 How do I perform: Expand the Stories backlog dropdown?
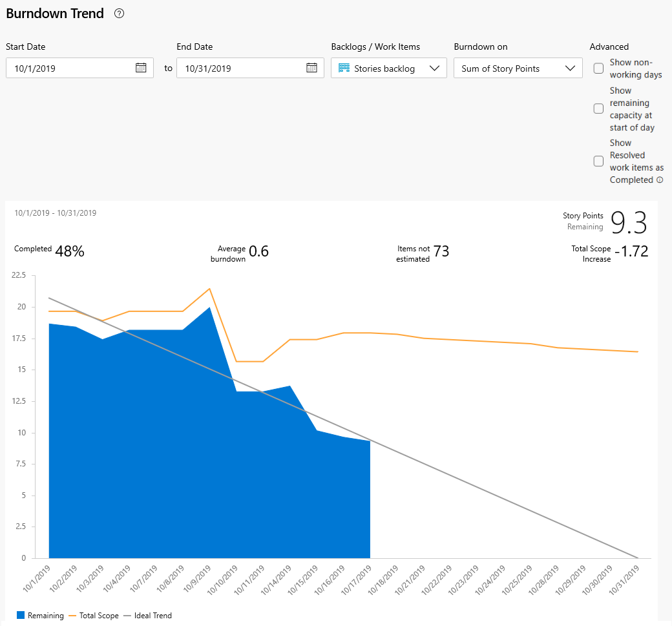(389, 68)
